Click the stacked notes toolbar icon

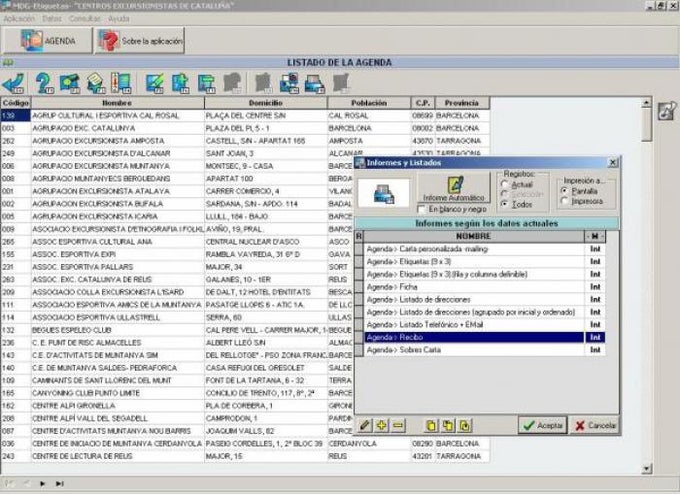click(x=95, y=82)
